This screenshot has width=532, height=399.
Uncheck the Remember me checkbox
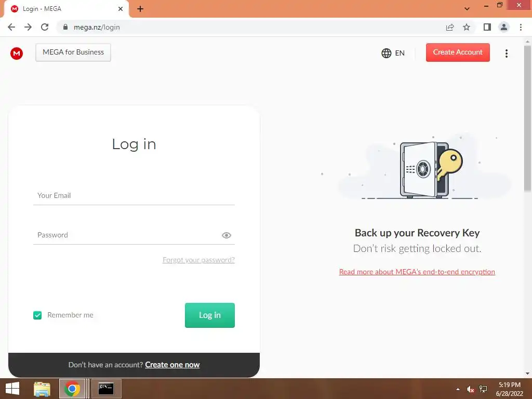pyautogui.click(x=37, y=315)
